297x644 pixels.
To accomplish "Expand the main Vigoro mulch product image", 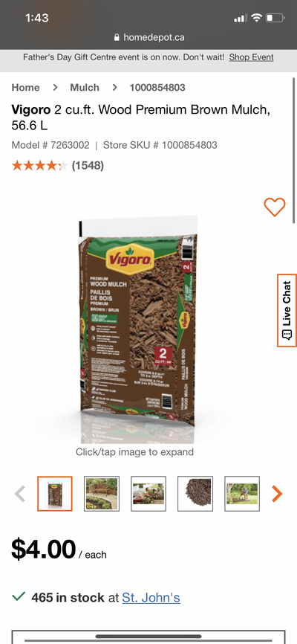I will point(137,323).
